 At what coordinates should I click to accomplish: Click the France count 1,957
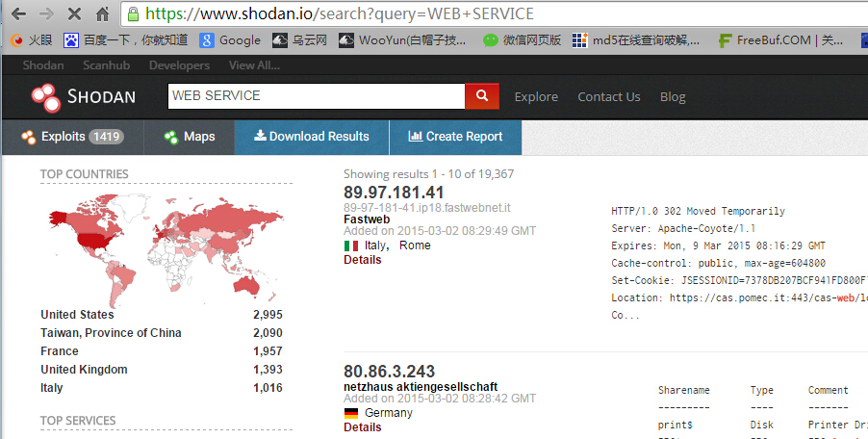[268, 351]
